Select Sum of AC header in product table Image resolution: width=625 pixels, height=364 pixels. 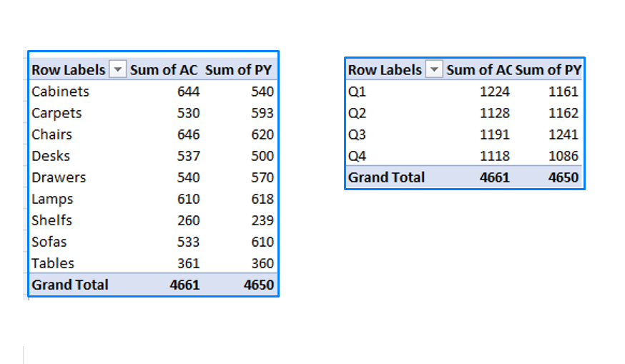coord(164,70)
